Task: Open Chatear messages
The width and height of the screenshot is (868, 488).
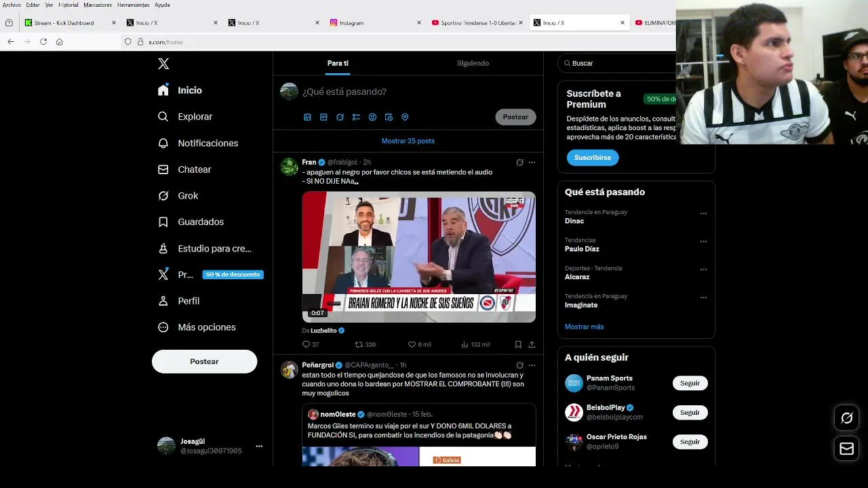Action: coord(185,169)
